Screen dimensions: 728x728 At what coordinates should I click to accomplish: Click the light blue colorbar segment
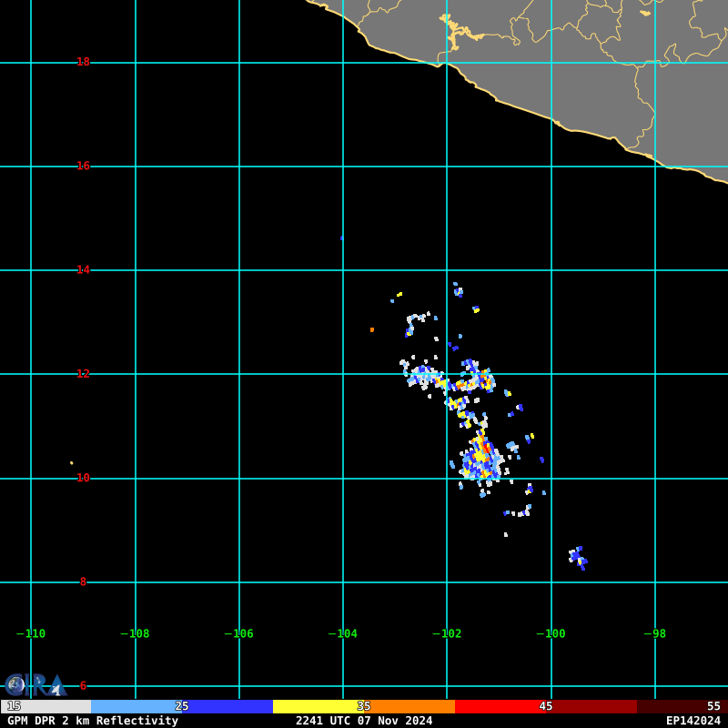(x=136, y=706)
